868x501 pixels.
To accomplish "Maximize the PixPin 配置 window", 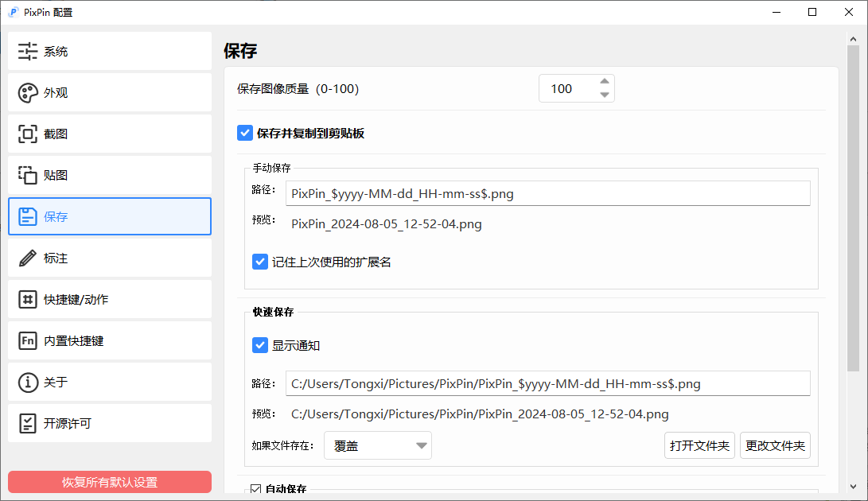I will coord(812,12).
